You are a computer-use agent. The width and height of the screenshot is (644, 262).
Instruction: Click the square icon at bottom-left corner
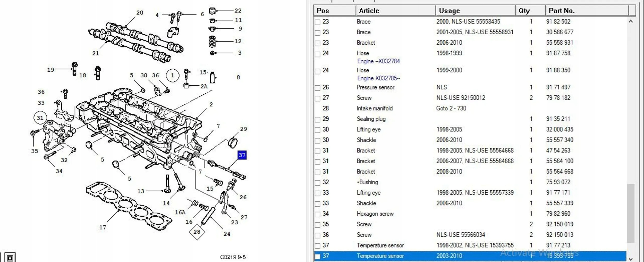10,258
